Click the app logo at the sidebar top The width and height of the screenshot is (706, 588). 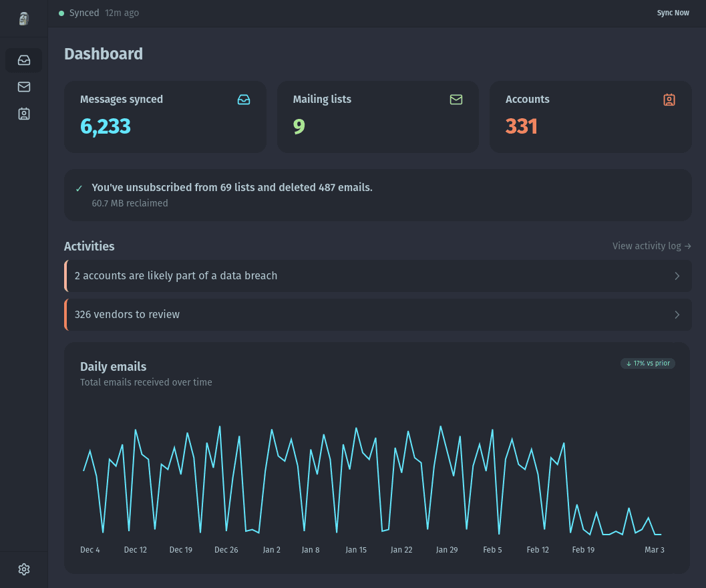(x=23, y=18)
